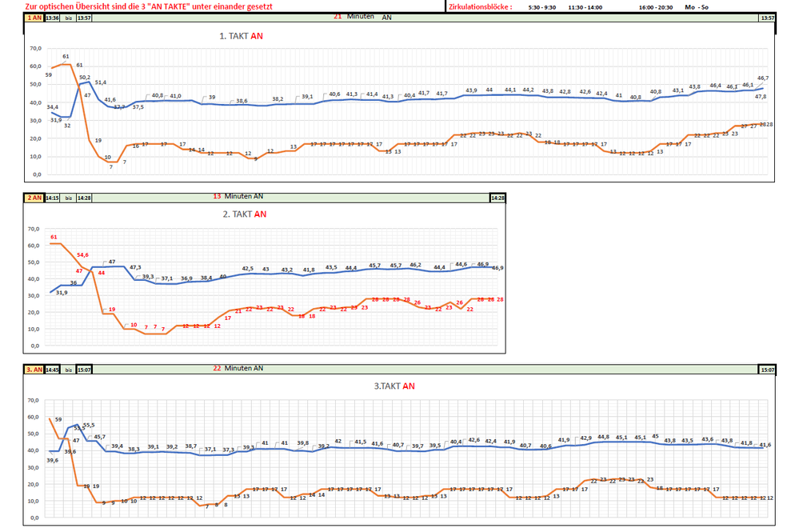Click the '2 AN' orange label cell
799x532 pixels.
(34, 197)
